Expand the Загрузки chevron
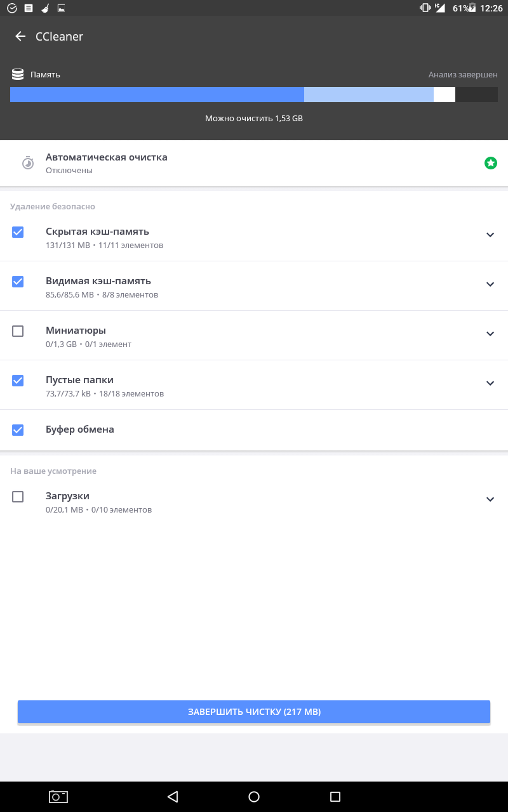Viewport: 508px width, 812px height. 490,499
